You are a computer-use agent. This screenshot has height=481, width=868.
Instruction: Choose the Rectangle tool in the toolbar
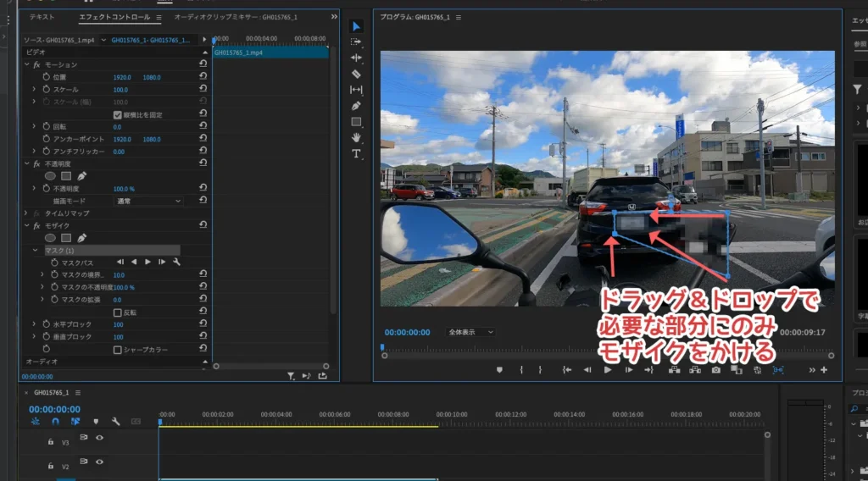tap(356, 122)
